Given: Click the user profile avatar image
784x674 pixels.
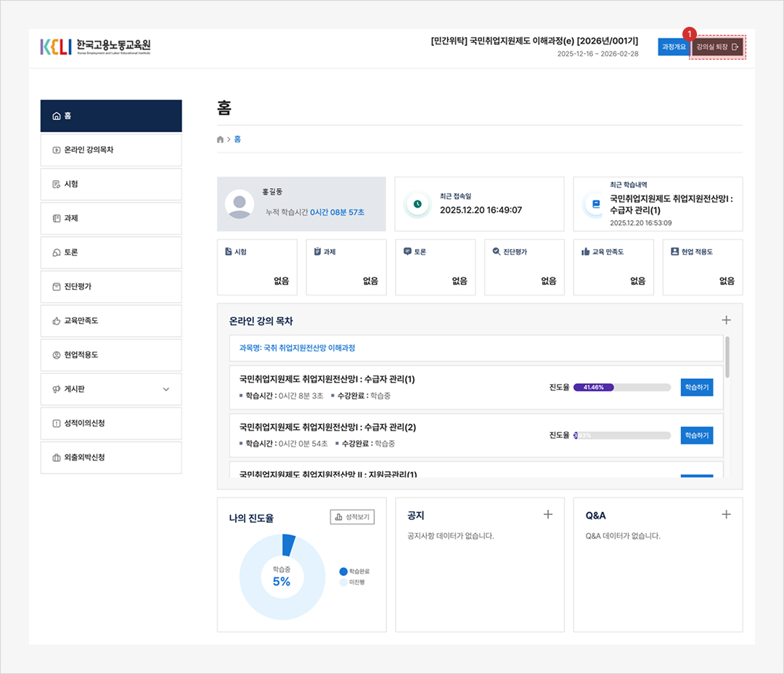Looking at the screenshot, I should point(239,204).
